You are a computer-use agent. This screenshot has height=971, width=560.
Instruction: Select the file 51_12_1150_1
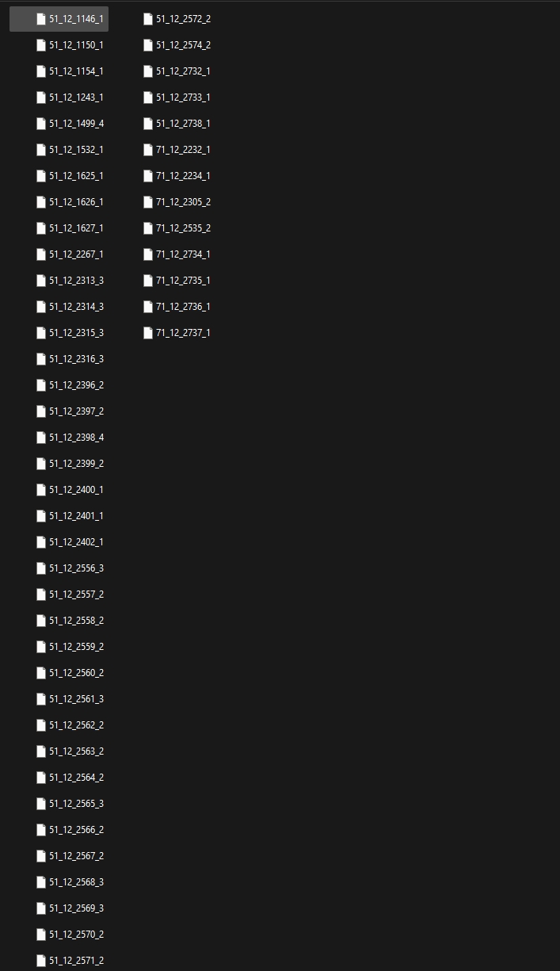coord(76,44)
